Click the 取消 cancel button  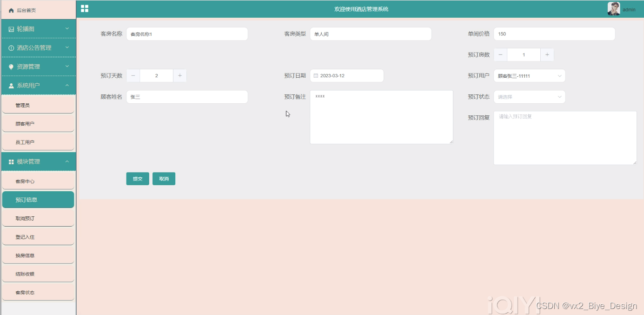point(164,179)
